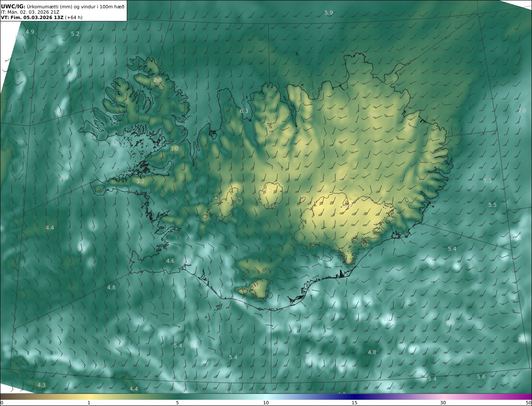Click the "IT: Mán. 02. 03. 2026 21Z" line

click(30, 12)
